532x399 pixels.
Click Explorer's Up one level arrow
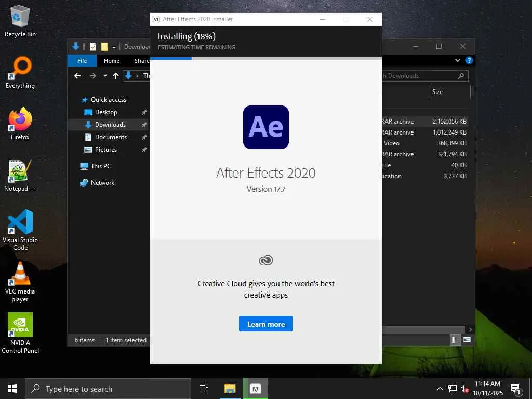tap(116, 76)
